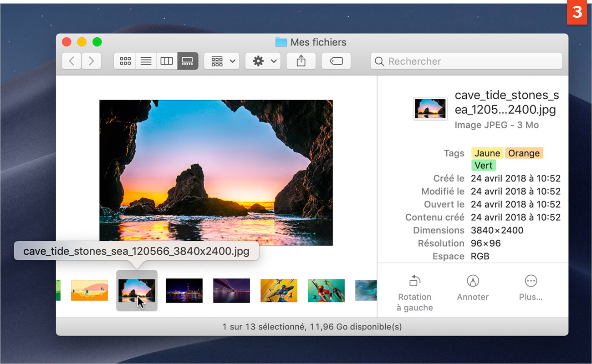Click the Rotation à gauche button
Image resolution: width=592 pixels, height=364 pixels.
tap(414, 293)
